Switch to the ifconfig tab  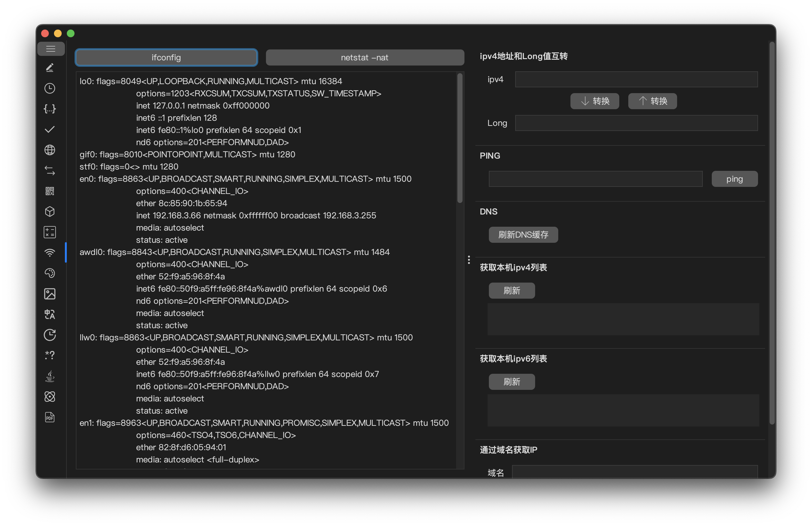pos(166,57)
